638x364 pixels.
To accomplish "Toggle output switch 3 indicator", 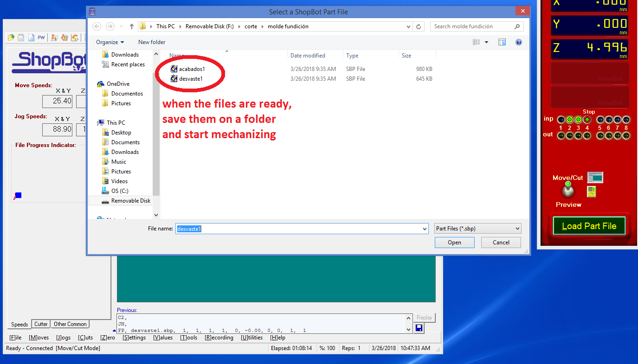I will click(x=578, y=135).
